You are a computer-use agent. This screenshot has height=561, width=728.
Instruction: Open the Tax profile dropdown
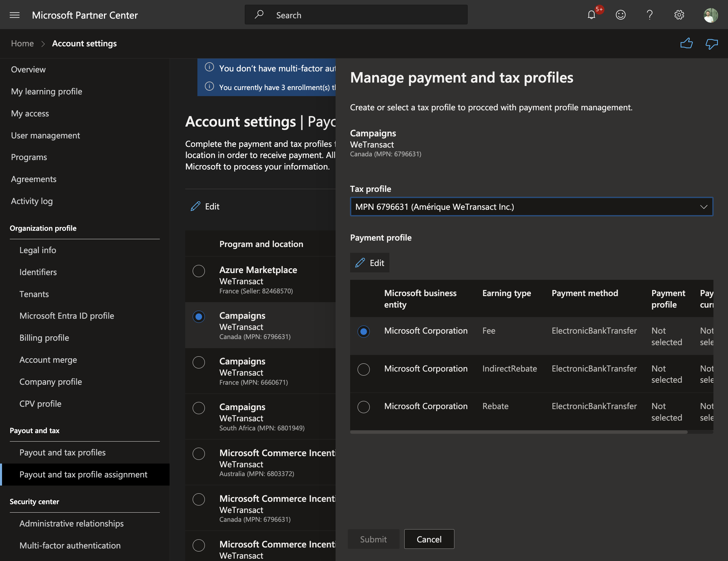pos(532,207)
